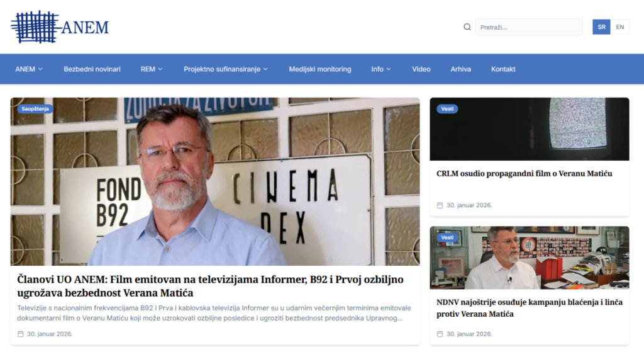The width and height of the screenshot is (644, 357).
Task: Expand the REM menu dropdown
Action: coord(152,69)
